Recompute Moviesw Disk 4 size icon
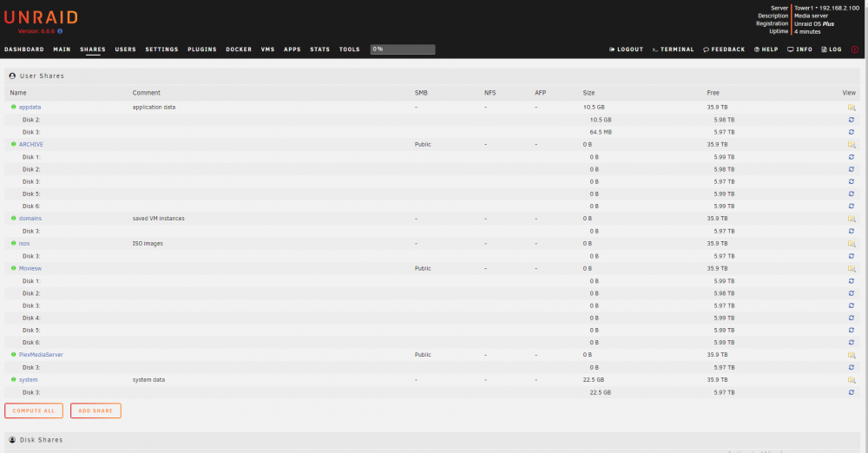The width and height of the screenshot is (868, 453). [852, 318]
